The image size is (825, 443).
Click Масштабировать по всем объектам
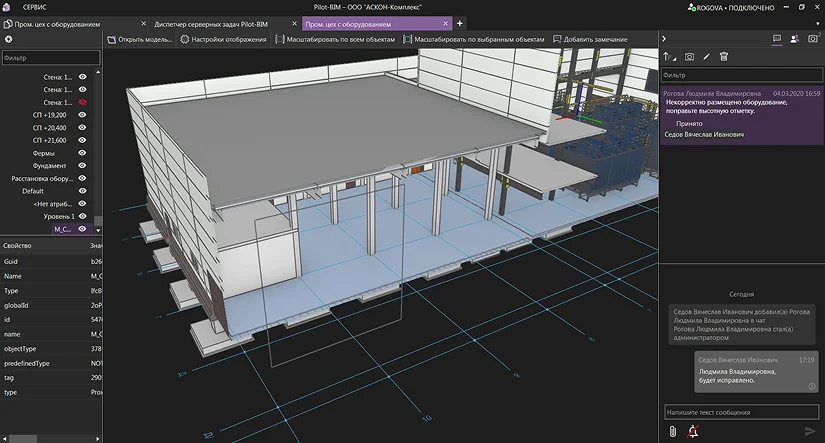point(337,39)
